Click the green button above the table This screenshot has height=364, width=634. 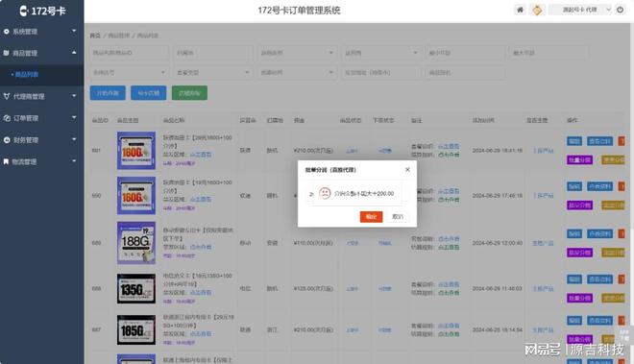pyautogui.click(x=189, y=93)
